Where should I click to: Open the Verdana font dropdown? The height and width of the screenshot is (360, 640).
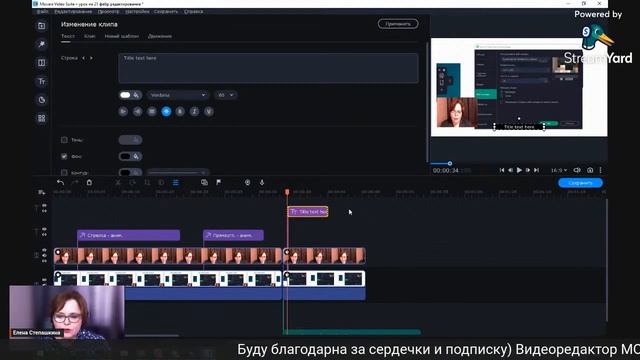[x=178, y=95]
